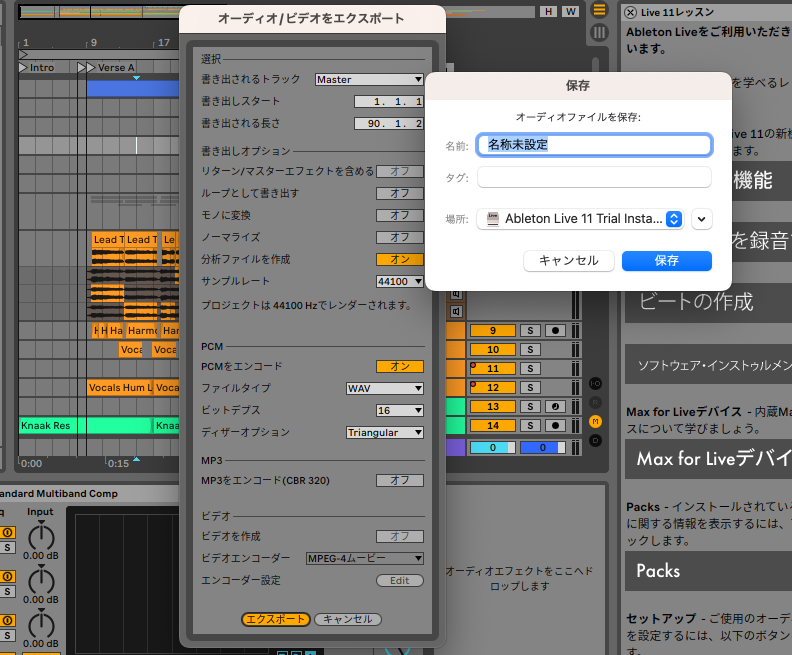792x655 pixels.
Task: Click Verse A locator play triangle
Action: 91,67
